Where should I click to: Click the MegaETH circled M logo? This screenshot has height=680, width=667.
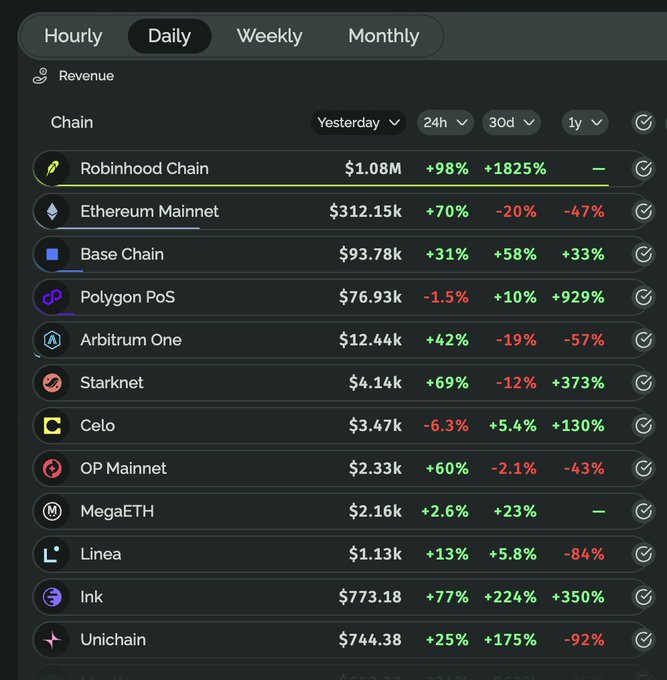[x=52, y=511]
